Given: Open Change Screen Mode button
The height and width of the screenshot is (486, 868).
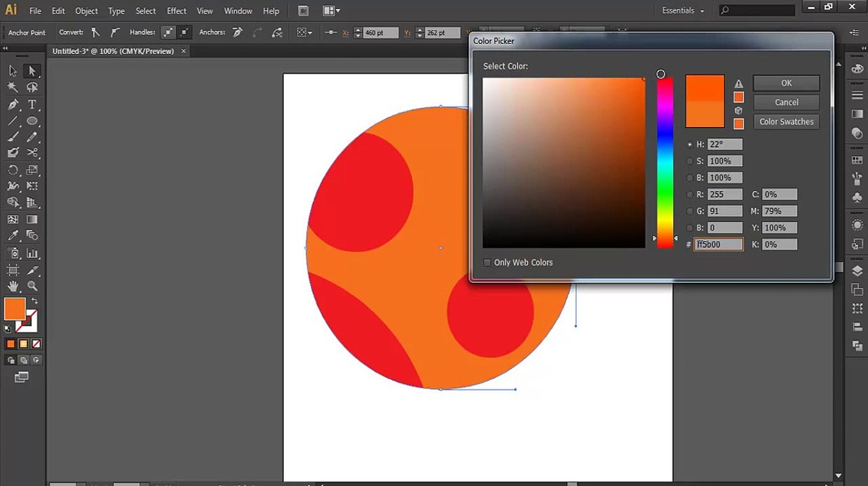Looking at the screenshot, I should click(22, 377).
